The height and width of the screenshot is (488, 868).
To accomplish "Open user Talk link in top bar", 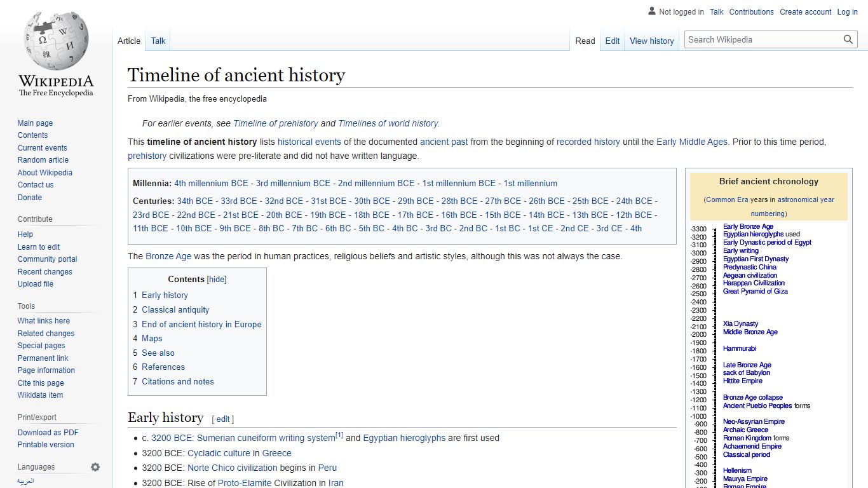I will click(x=717, y=12).
